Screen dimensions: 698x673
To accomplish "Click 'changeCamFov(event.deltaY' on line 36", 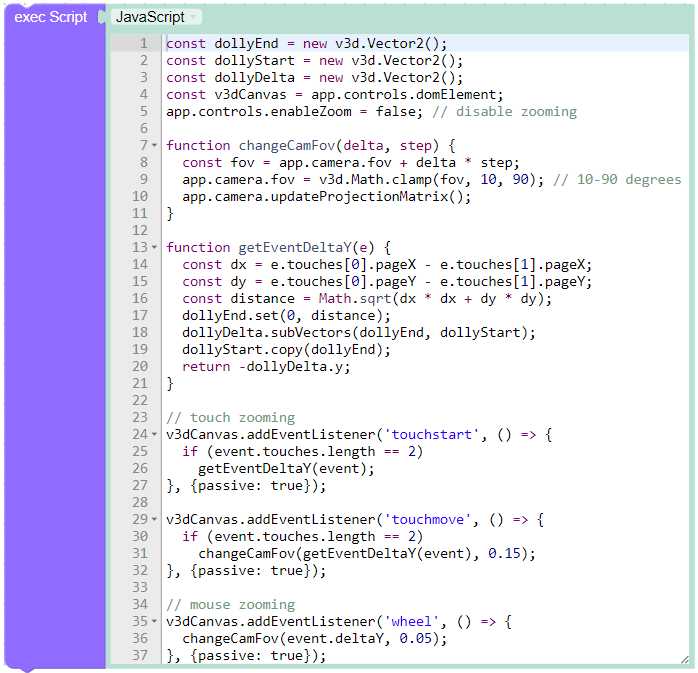I will click(x=282, y=638).
